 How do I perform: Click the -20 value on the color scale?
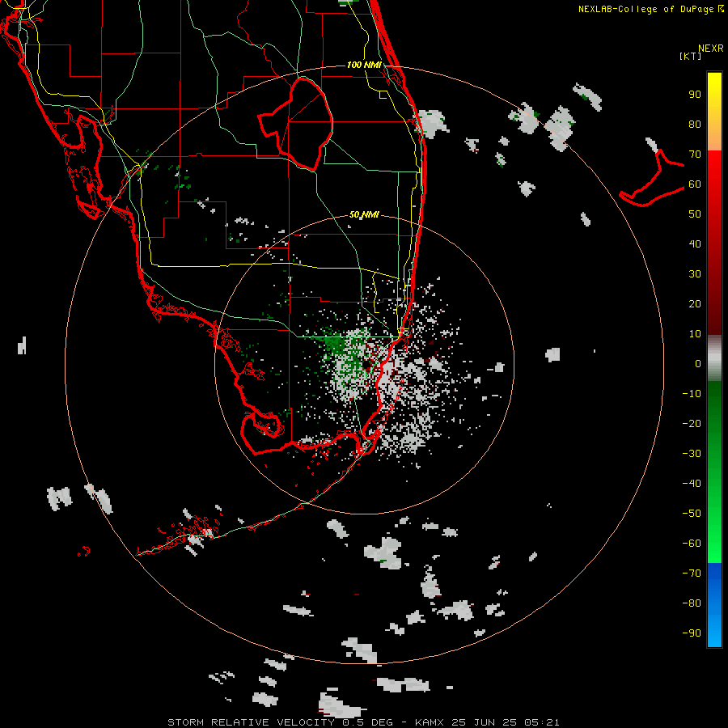[692, 423]
